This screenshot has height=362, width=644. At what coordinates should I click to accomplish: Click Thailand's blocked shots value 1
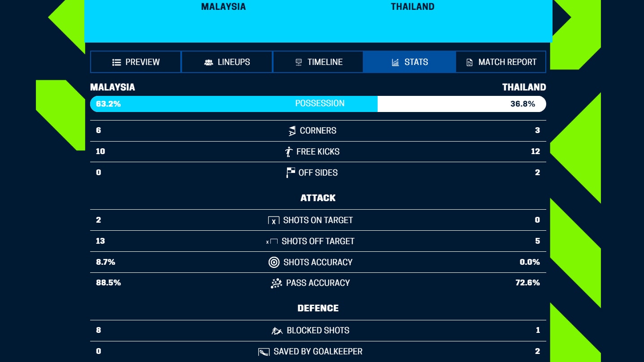(x=538, y=330)
